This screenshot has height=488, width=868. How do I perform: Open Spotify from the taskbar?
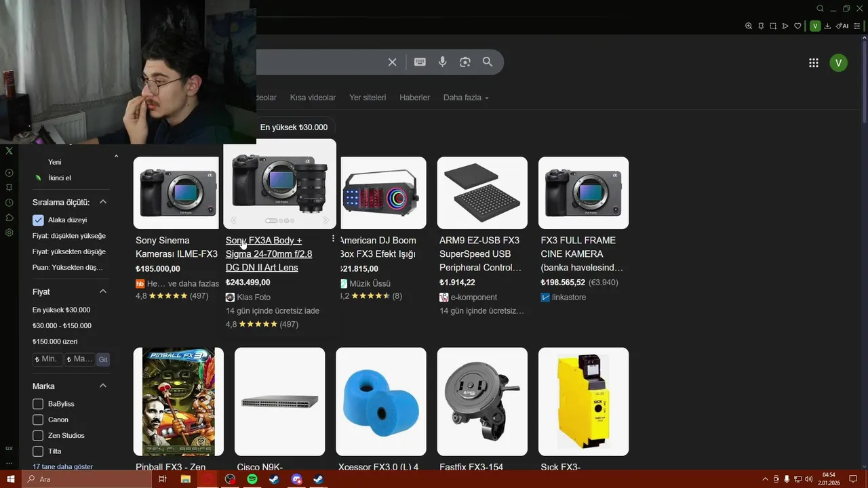(252, 479)
